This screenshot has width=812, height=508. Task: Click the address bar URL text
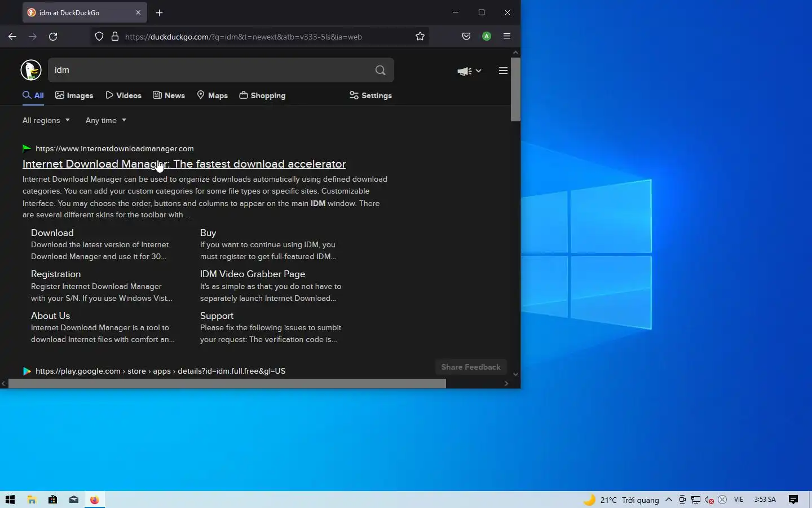tap(244, 37)
